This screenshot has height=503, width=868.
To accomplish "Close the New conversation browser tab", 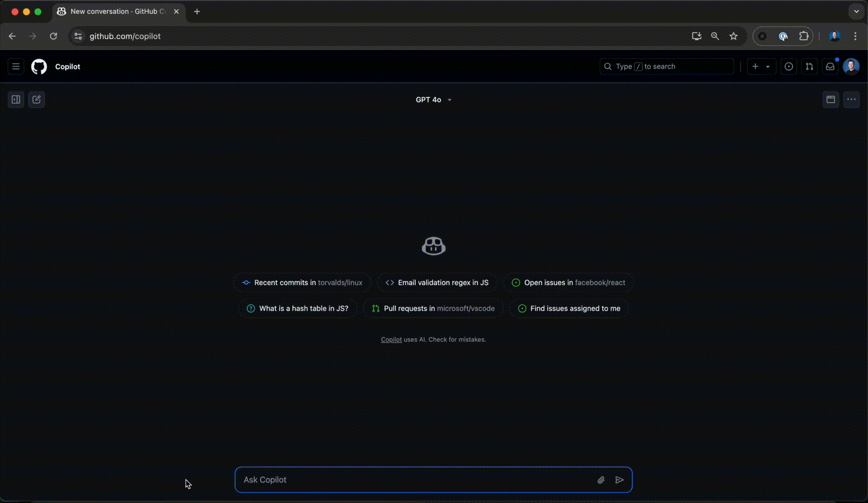I will pyautogui.click(x=176, y=12).
